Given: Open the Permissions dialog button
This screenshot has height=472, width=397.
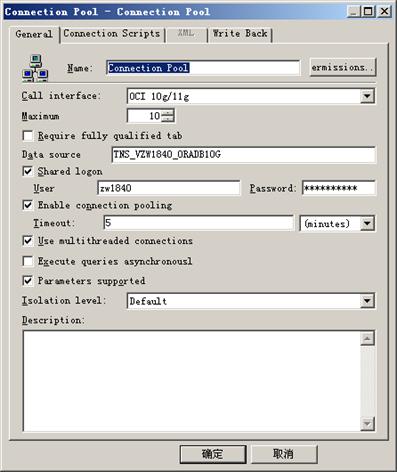Looking at the screenshot, I should point(343,67).
